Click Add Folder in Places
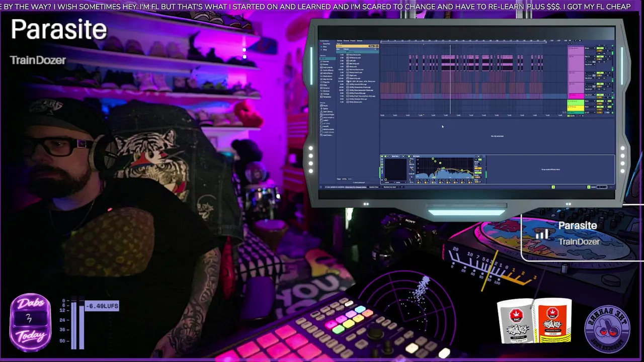644x362 pixels. 328,135
